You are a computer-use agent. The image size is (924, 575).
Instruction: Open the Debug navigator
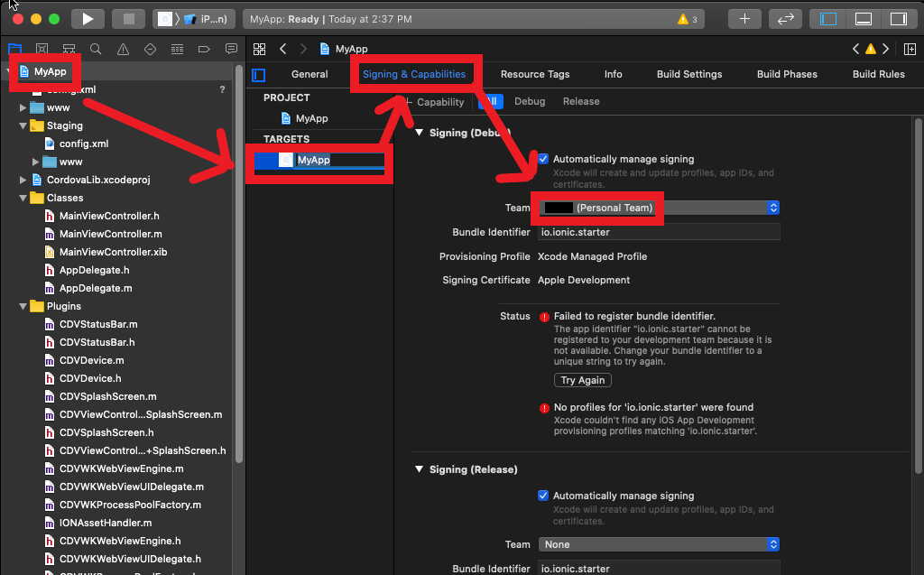(177, 49)
